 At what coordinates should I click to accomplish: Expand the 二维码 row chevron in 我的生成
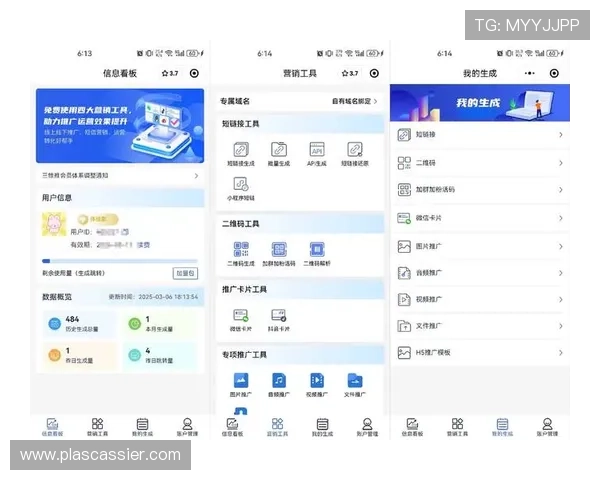click(561, 163)
